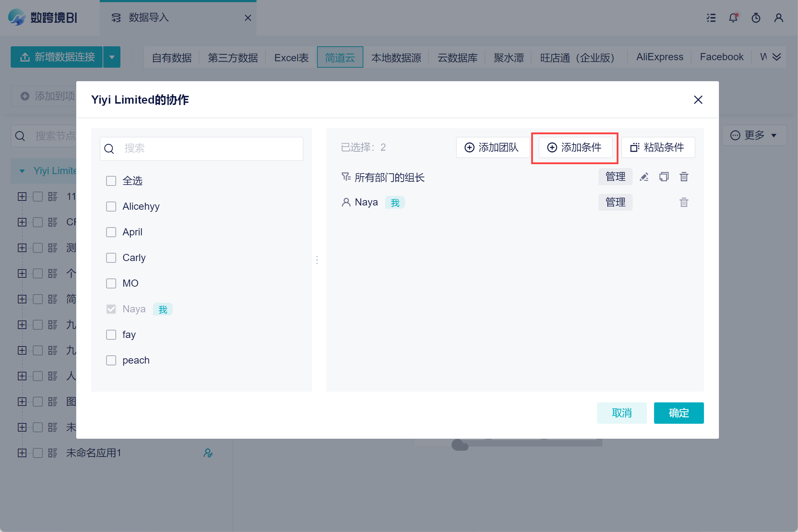Image resolution: width=798 pixels, height=532 pixels.
Task: Click the timer clock icon in header
Action: point(756,18)
